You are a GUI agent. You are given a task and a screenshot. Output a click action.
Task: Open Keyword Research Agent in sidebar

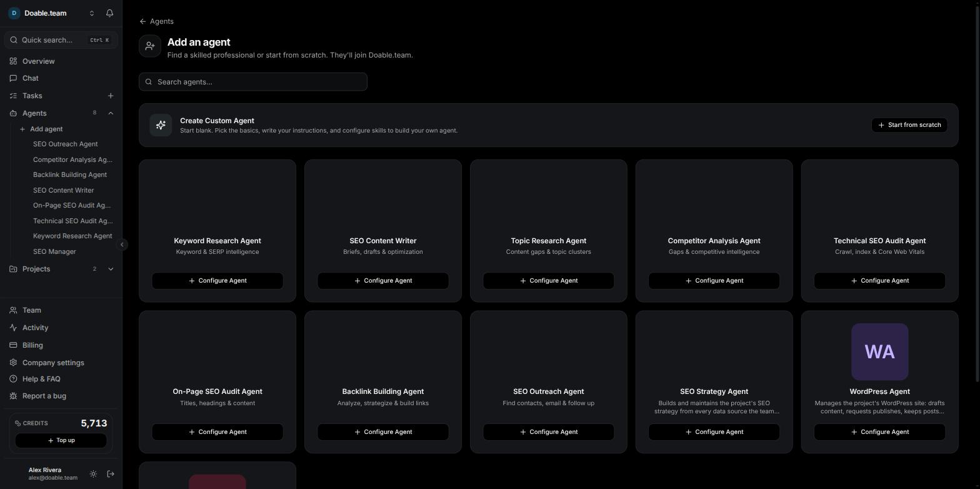pos(72,236)
